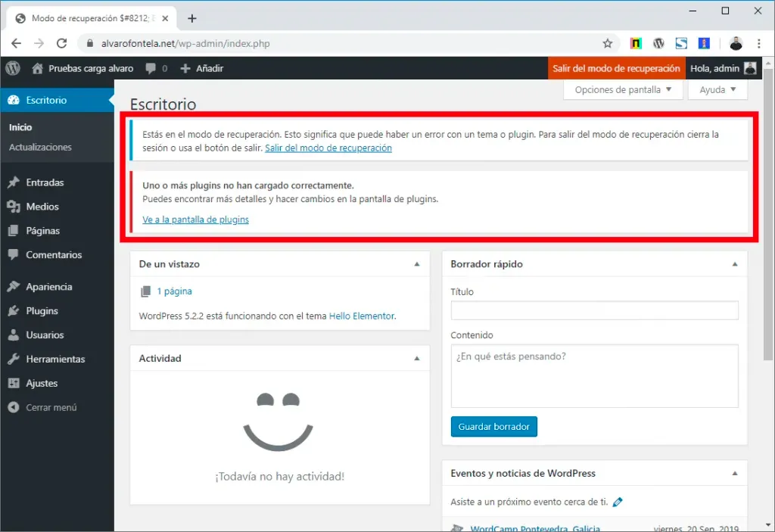Click the Entradas pushpin icon

[14, 182]
